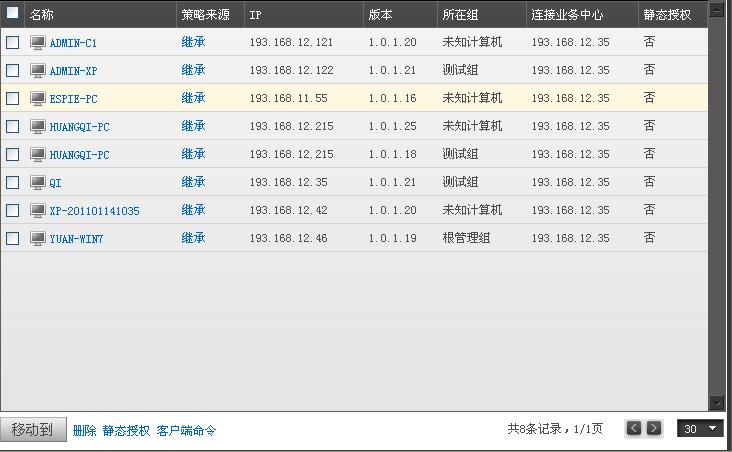Click the computer icon beside ADMIN-C1

tap(38, 42)
